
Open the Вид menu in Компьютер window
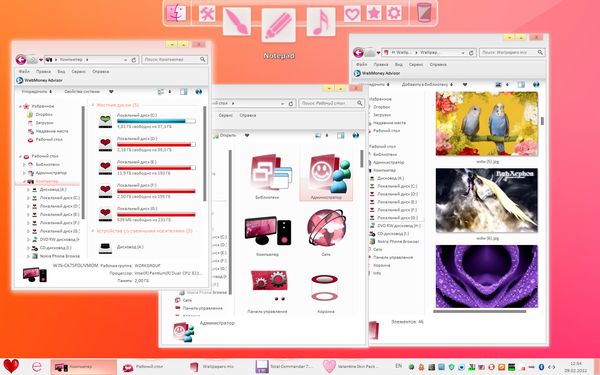point(61,72)
